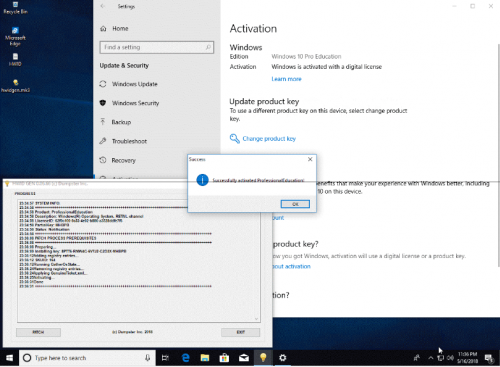
Task: Open the Recycle Bin desktop icon
Action: (x=15, y=8)
